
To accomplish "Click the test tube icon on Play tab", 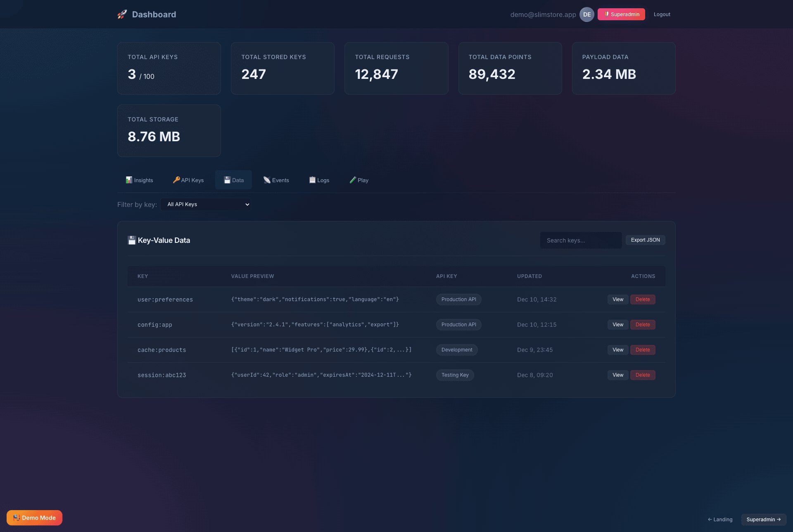I will [353, 180].
